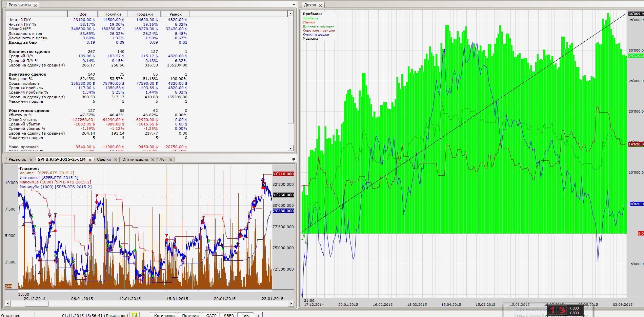644x317 pixels.
Task: Click the Продажи column header
Action: click(x=144, y=14)
